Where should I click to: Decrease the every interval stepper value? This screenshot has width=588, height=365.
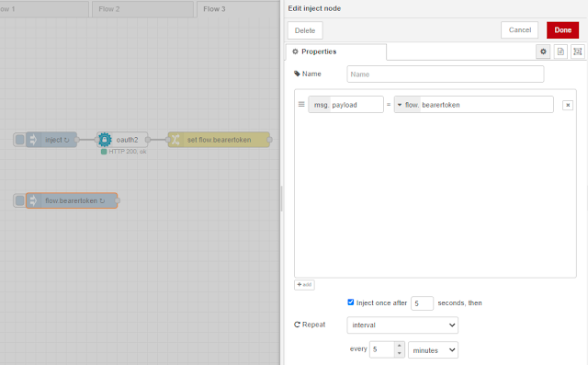coord(400,353)
